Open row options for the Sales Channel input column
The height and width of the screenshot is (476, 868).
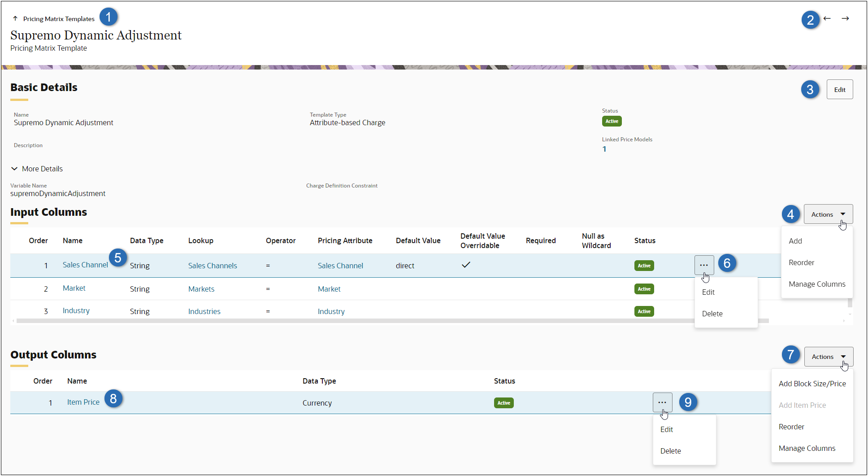(x=704, y=265)
